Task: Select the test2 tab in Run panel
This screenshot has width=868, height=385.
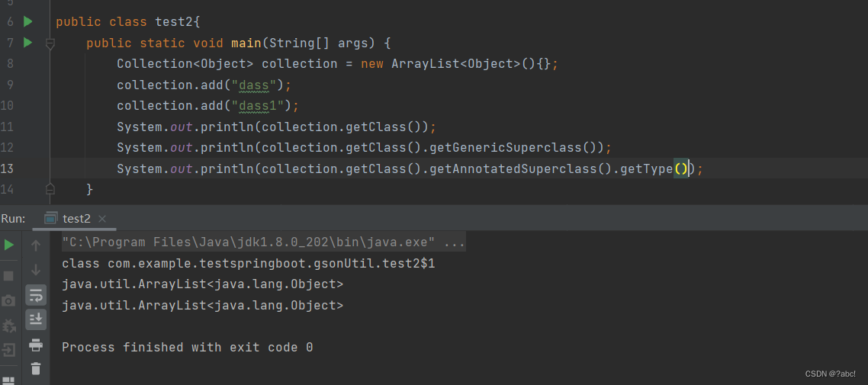Action: [76, 219]
